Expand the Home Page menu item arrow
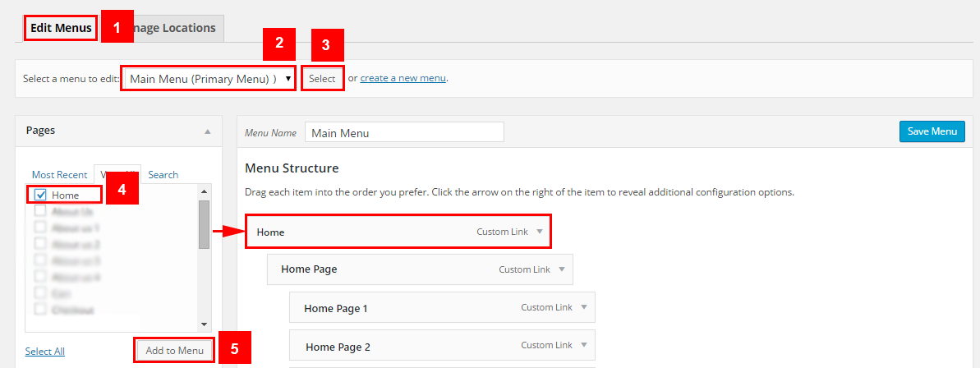 pos(562,269)
